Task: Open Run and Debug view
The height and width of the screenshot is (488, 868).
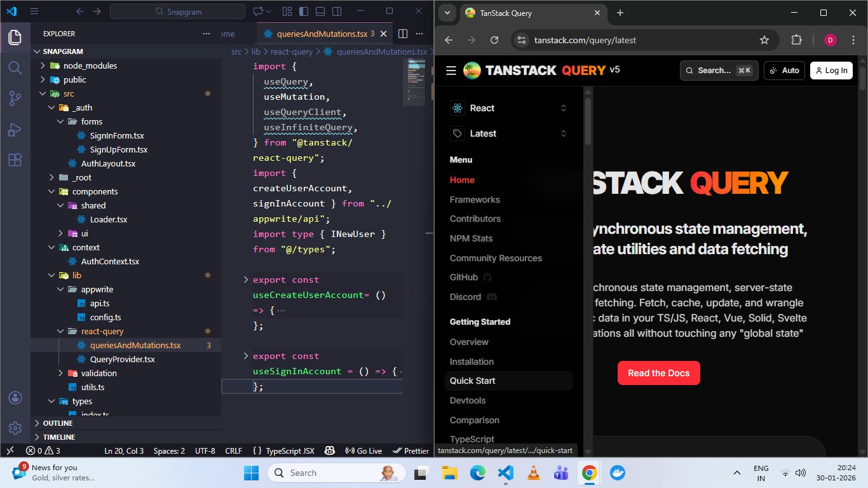Action: pos(15,130)
